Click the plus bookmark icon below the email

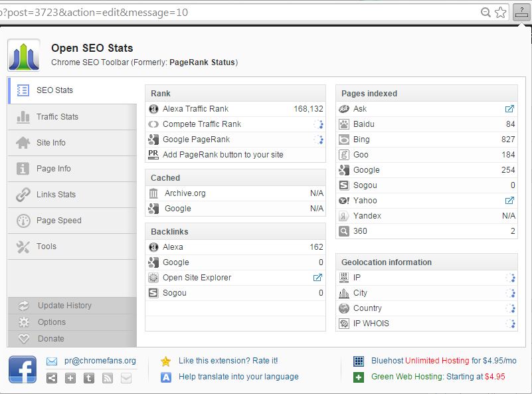70,378
